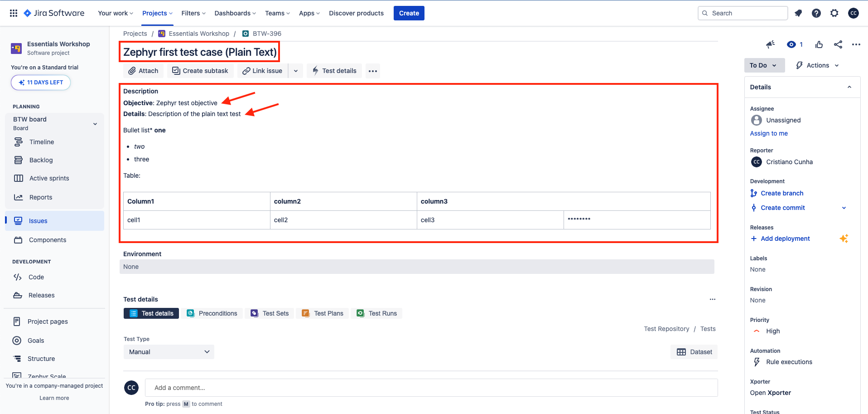The image size is (868, 414).
Task: Expand the BTW board dropdown
Action: pos(95,124)
